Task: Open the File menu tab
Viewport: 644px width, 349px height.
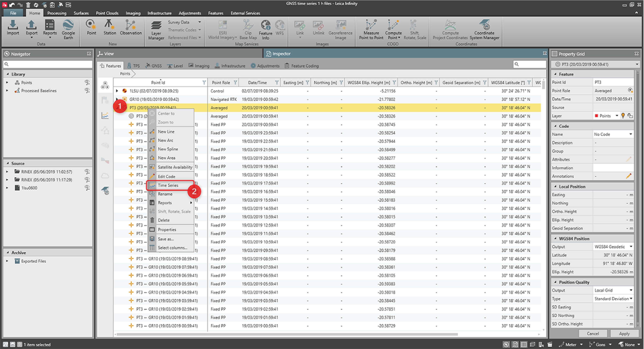Action: 13,13
